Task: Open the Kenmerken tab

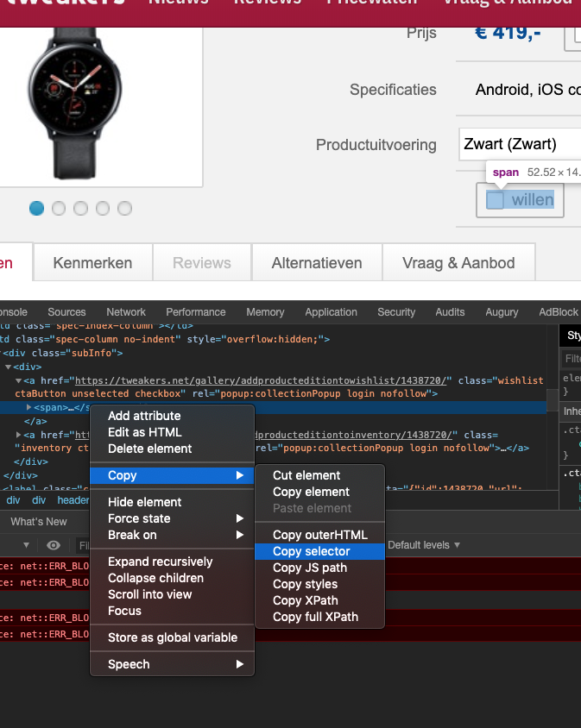Action: tap(93, 263)
